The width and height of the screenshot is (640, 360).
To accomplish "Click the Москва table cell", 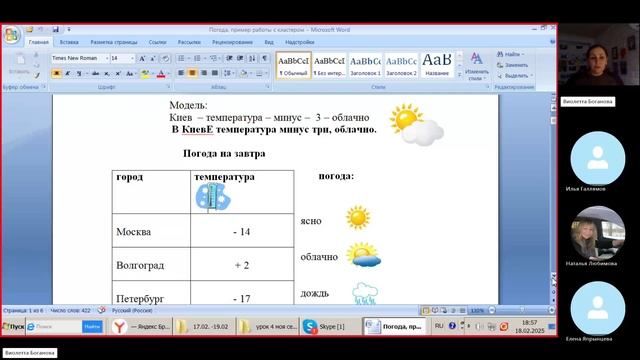I will (151, 231).
